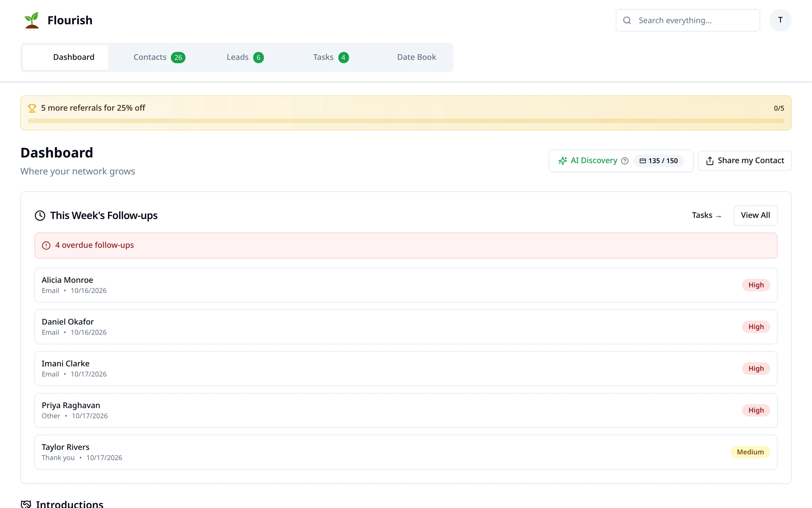The width and height of the screenshot is (812, 508).
Task: Click the referral trophy icon
Action: (32, 108)
